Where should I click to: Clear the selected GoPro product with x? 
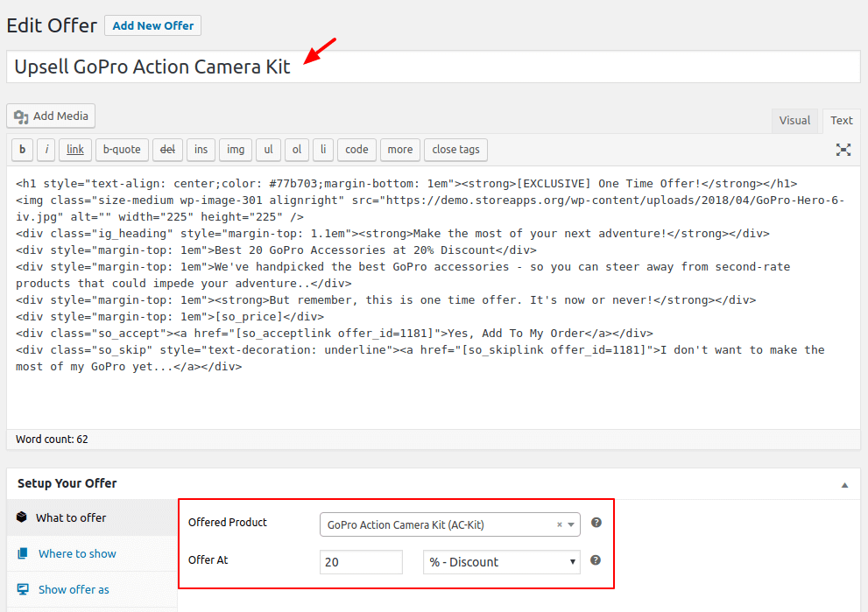(560, 525)
